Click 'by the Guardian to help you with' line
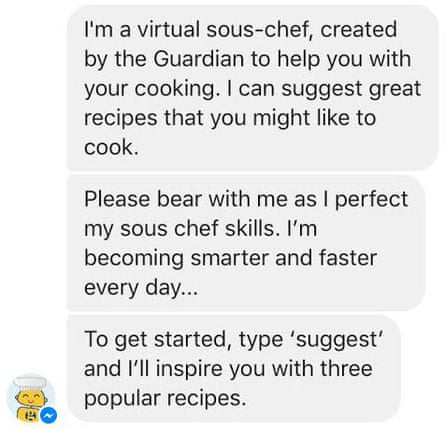This screenshot has width=445, height=430. (x=247, y=60)
